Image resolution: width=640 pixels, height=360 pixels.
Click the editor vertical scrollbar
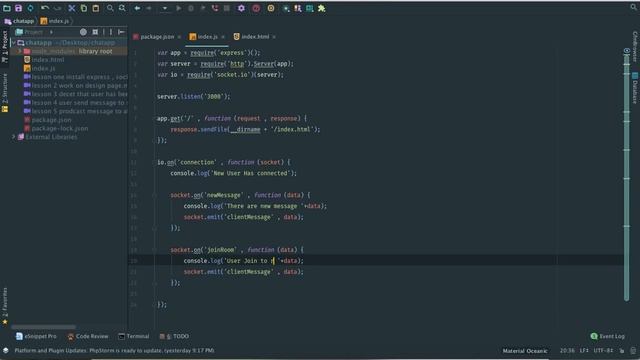[627, 178]
